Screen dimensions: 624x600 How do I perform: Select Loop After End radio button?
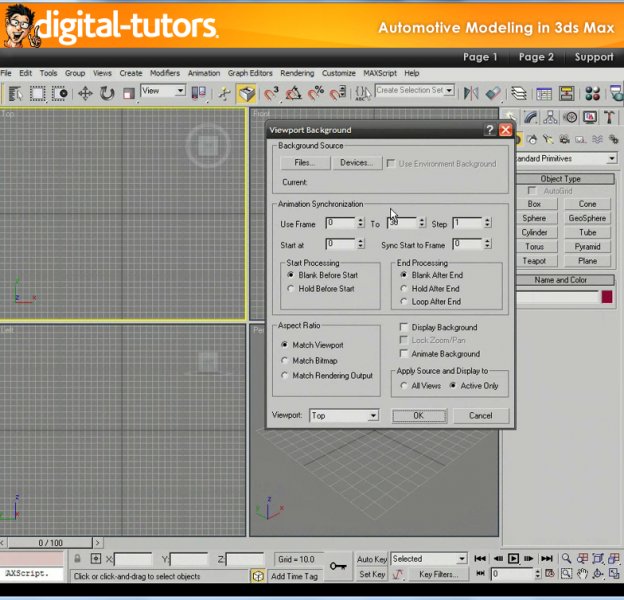point(404,302)
